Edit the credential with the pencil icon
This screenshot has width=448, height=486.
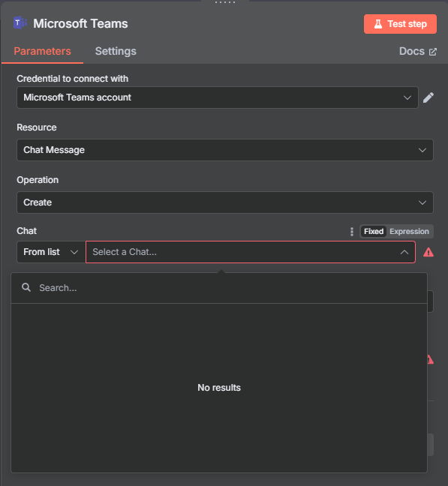point(428,97)
